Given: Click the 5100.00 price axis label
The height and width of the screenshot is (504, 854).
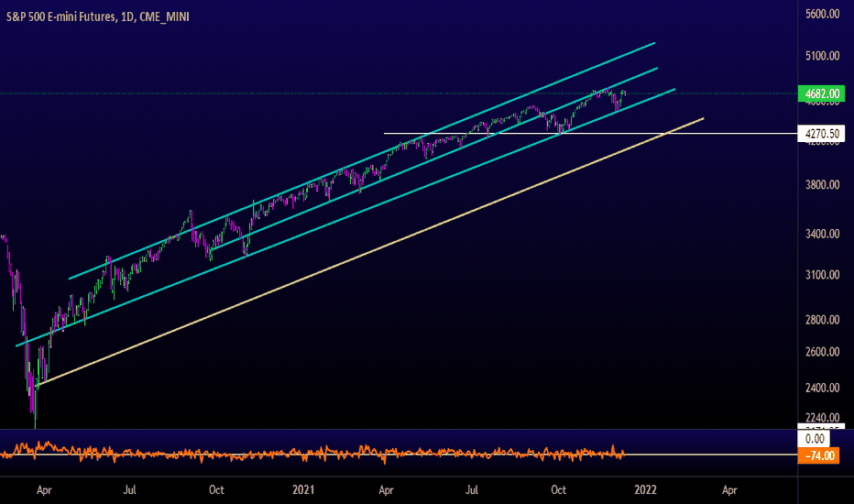Looking at the screenshot, I should coord(823,56).
